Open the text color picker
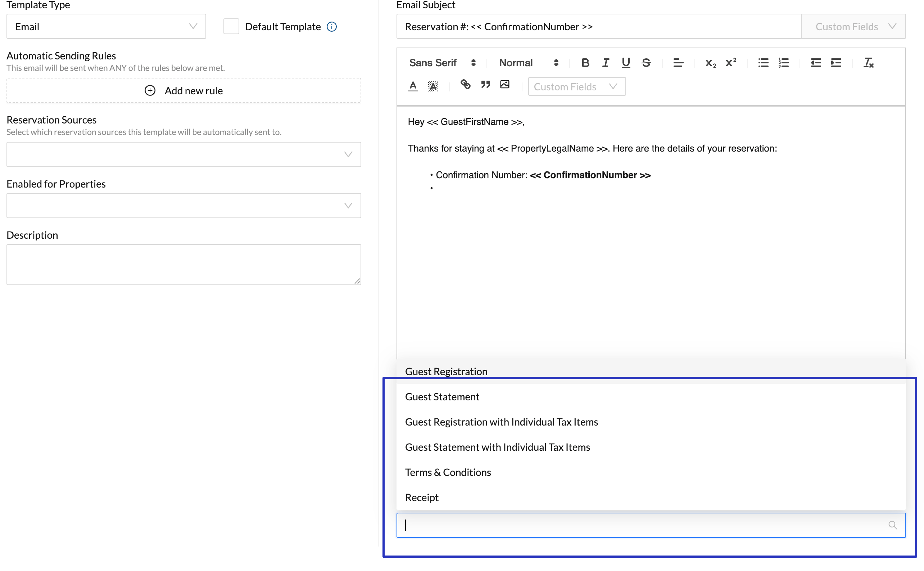 tap(413, 86)
